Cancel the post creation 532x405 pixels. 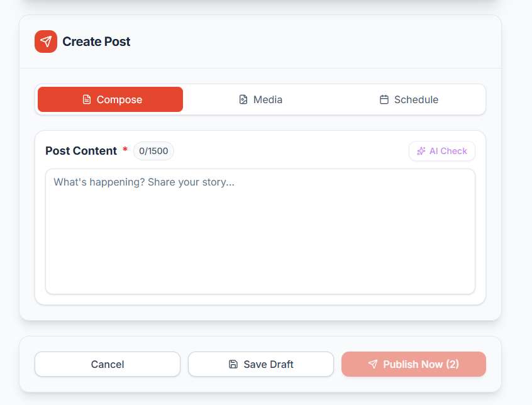pos(107,364)
